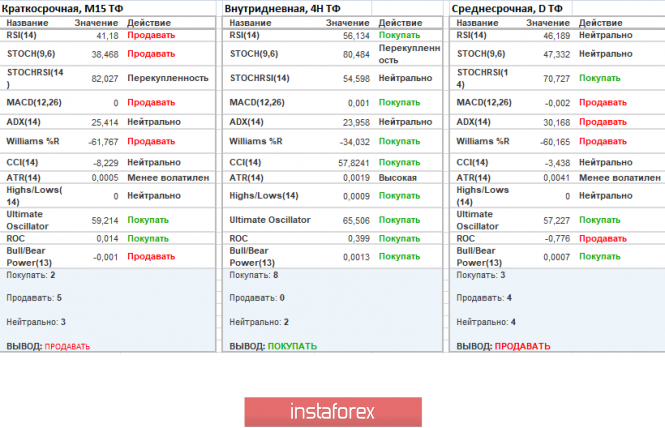Click the Перекупленность status in the M15 STOCHRSI row

point(168,77)
